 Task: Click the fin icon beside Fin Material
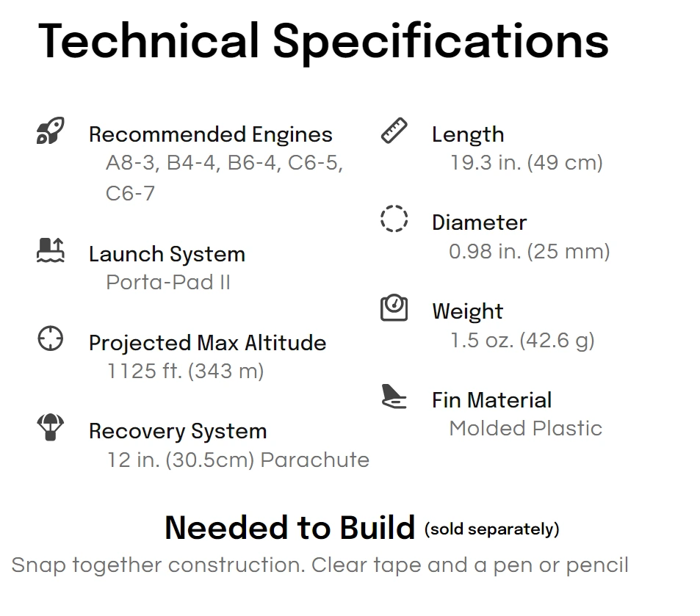tap(394, 396)
